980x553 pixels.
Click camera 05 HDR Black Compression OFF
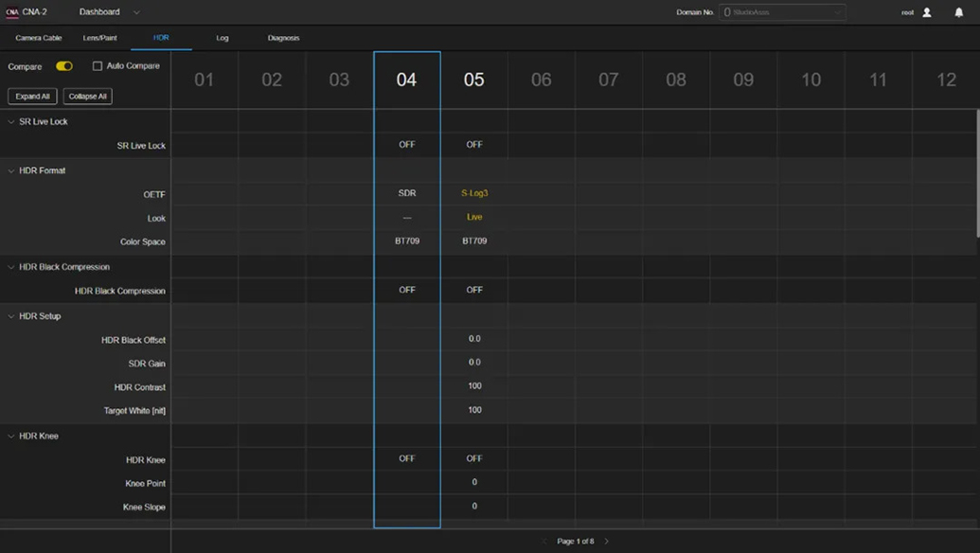point(474,290)
